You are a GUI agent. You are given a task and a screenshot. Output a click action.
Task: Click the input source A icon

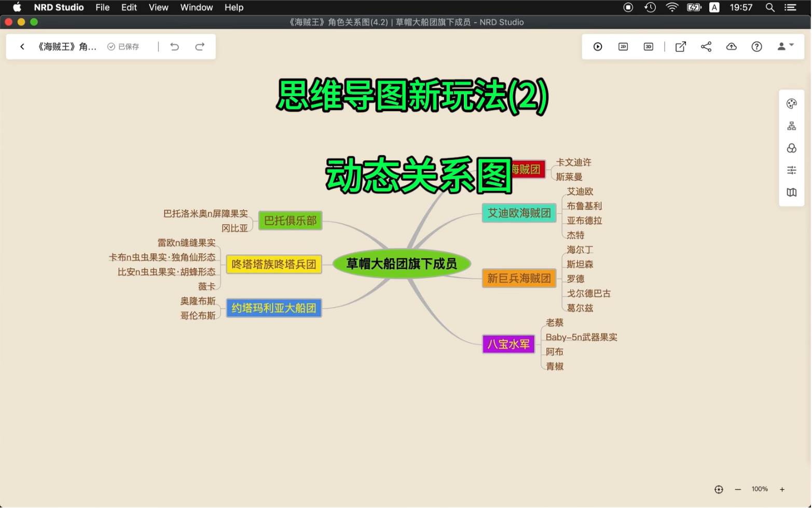[715, 7]
